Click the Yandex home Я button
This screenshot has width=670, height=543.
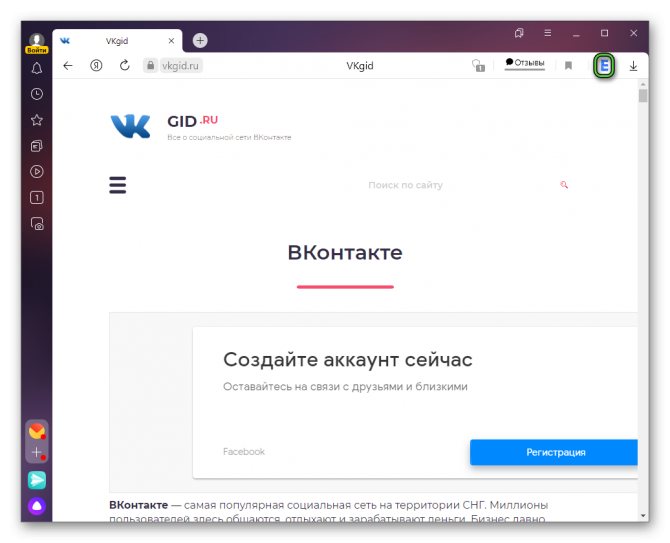click(96, 66)
